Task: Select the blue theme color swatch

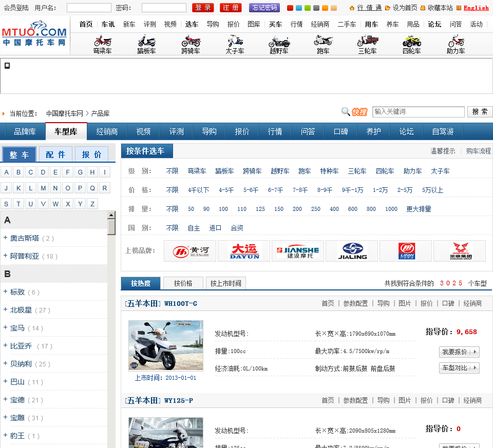Action: coord(299,8)
